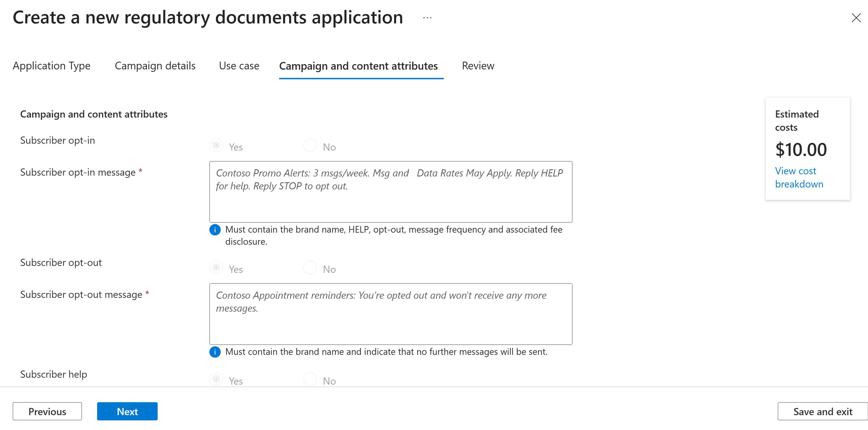Click the info icon under opt-in message
Screen dimensions: 868x430
tap(215, 230)
